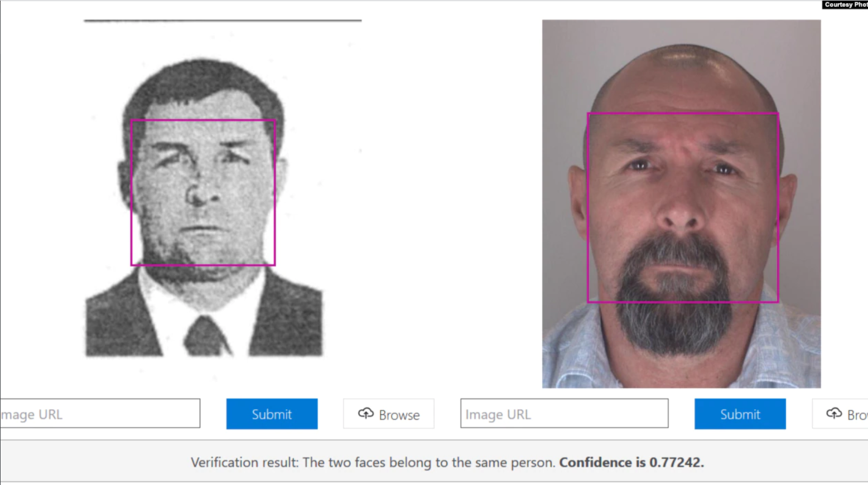Click inside the magenta face box on right photo
Viewport: 868px width, 485px height.
pyautogui.click(x=683, y=207)
